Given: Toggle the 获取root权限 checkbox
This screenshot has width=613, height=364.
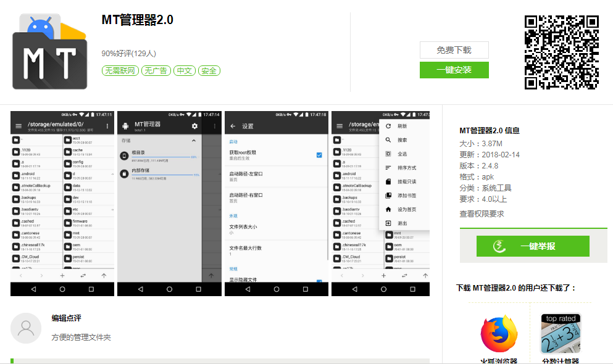Looking at the screenshot, I should tap(319, 155).
